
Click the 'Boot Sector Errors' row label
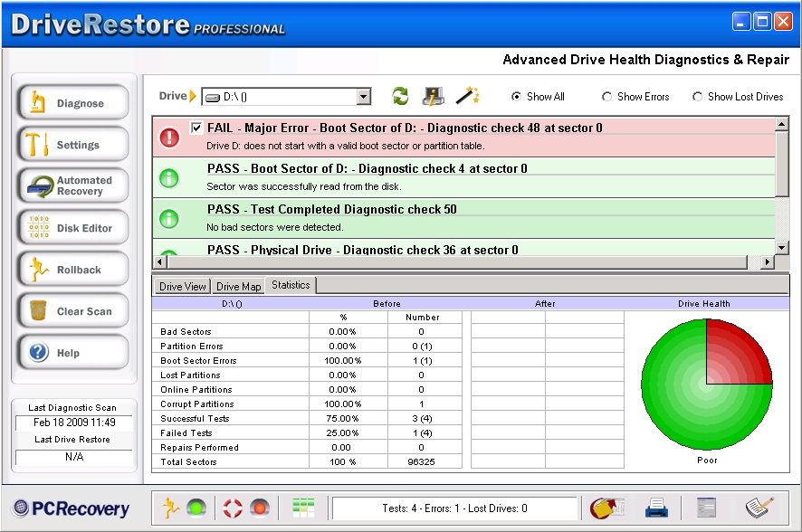click(x=198, y=361)
